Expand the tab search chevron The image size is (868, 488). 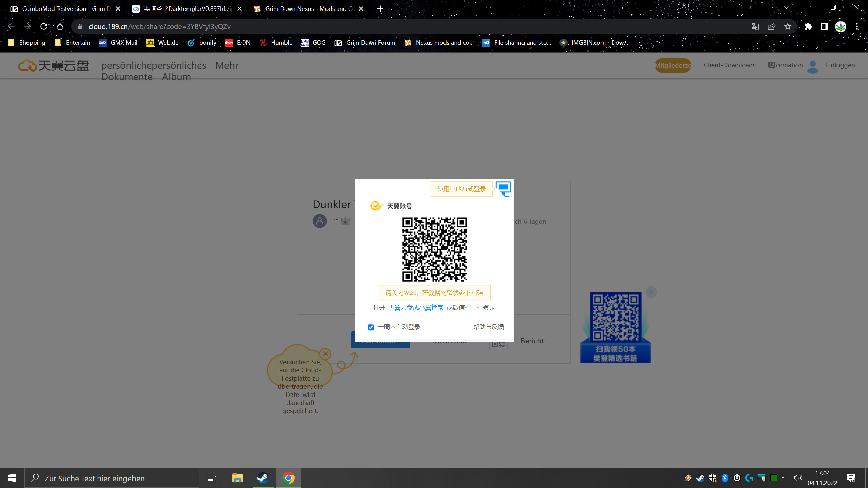point(786,7)
